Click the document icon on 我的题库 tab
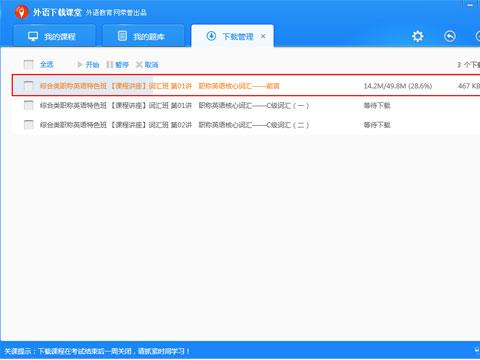Image resolution: width=480 pixels, height=360 pixels. (x=122, y=36)
